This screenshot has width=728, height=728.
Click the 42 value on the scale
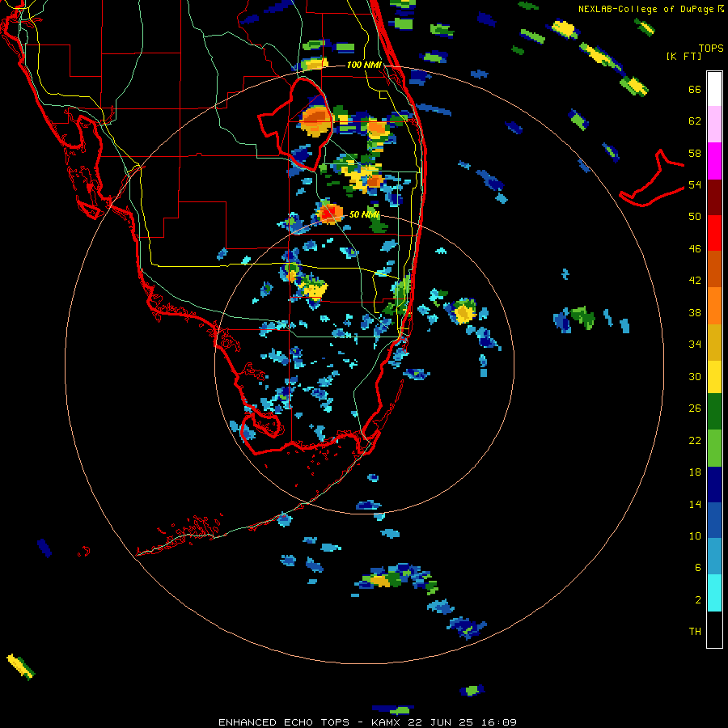(x=695, y=280)
